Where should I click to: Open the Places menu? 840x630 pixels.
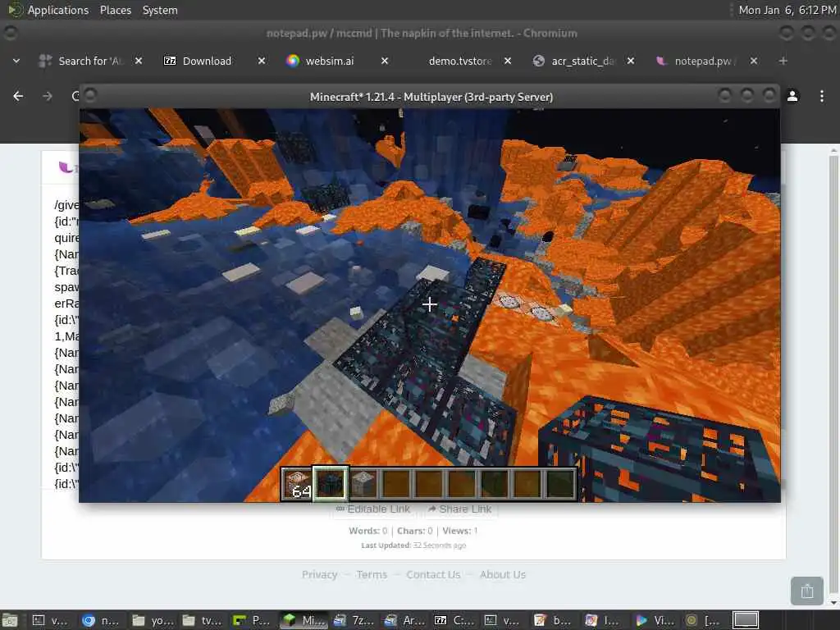(x=115, y=10)
